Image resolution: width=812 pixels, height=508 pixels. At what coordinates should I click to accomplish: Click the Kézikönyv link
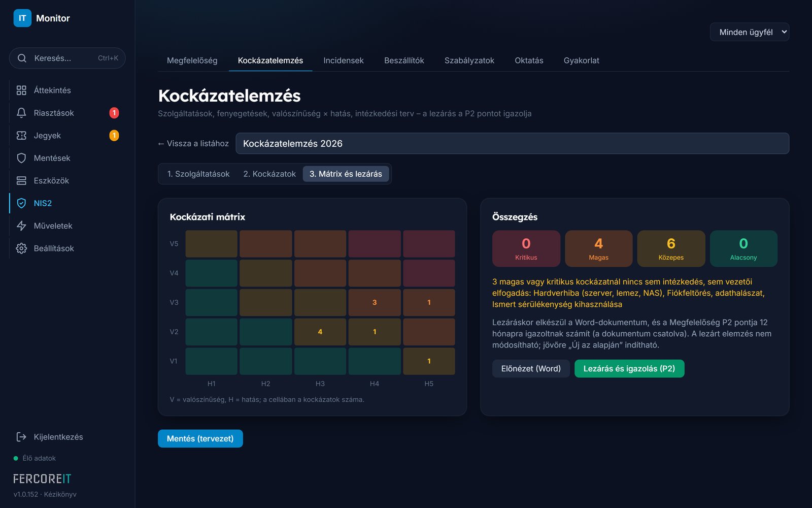pyautogui.click(x=60, y=494)
